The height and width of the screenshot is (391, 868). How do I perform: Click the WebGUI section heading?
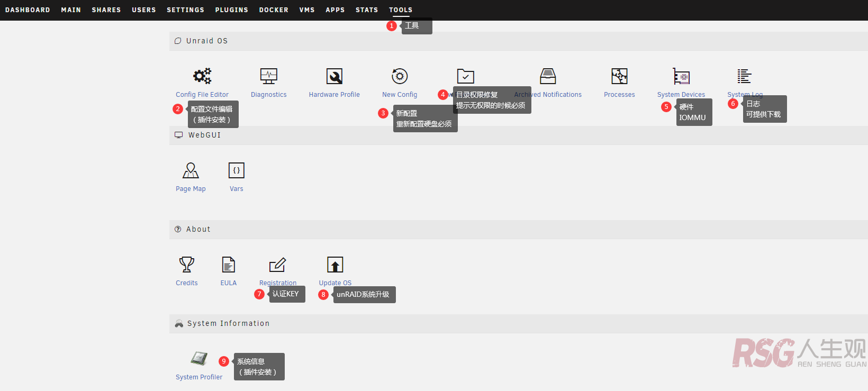coord(204,135)
